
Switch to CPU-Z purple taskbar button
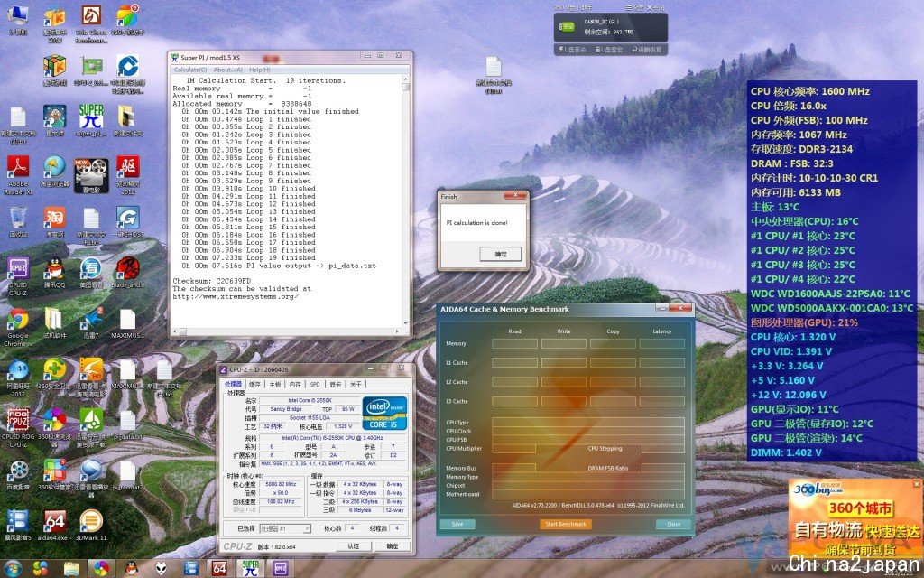(281, 568)
